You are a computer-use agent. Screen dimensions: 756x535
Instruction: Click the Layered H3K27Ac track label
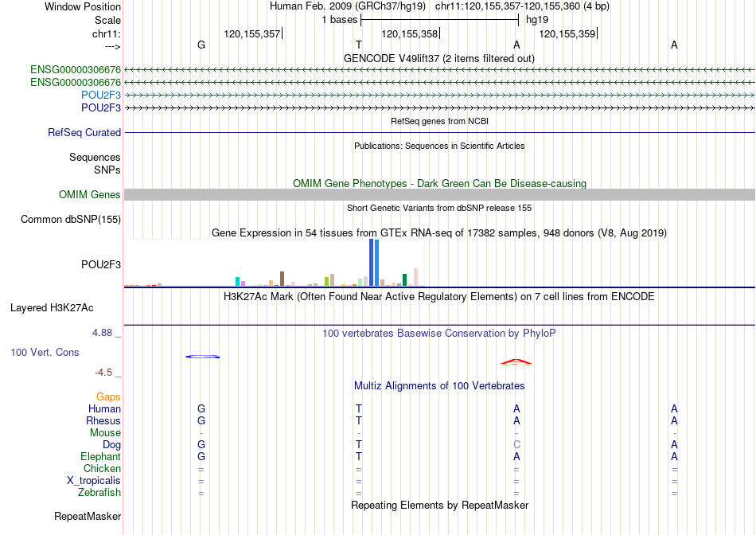click(52, 308)
